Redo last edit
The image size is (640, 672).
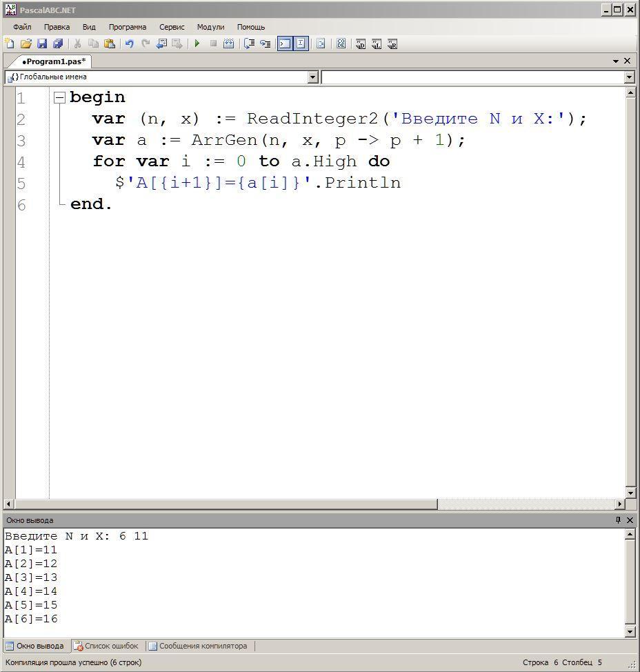coord(146,43)
